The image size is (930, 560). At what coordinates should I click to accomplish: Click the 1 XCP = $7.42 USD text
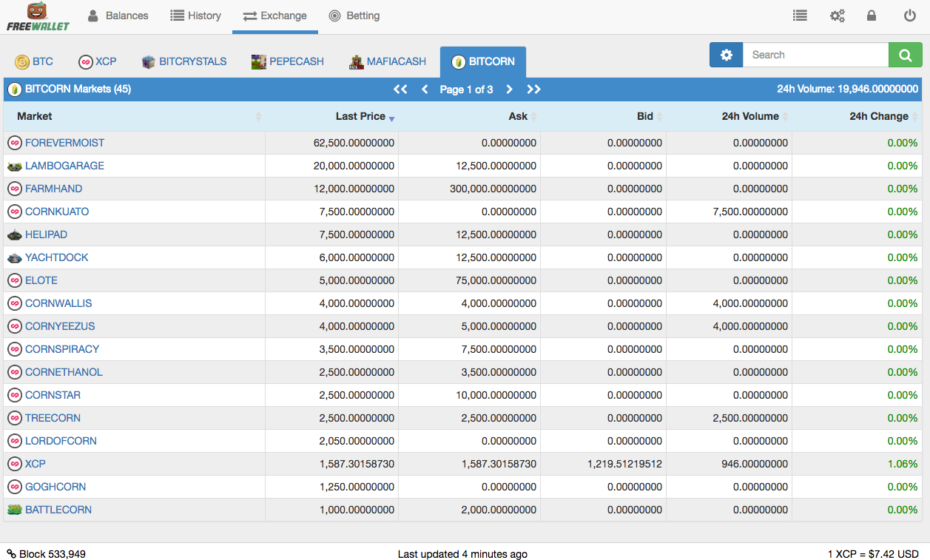pos(873,554)
